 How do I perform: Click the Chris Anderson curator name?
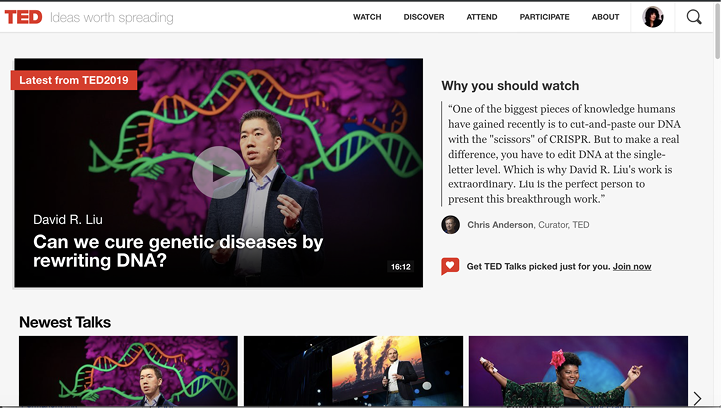tap(500, 225)
